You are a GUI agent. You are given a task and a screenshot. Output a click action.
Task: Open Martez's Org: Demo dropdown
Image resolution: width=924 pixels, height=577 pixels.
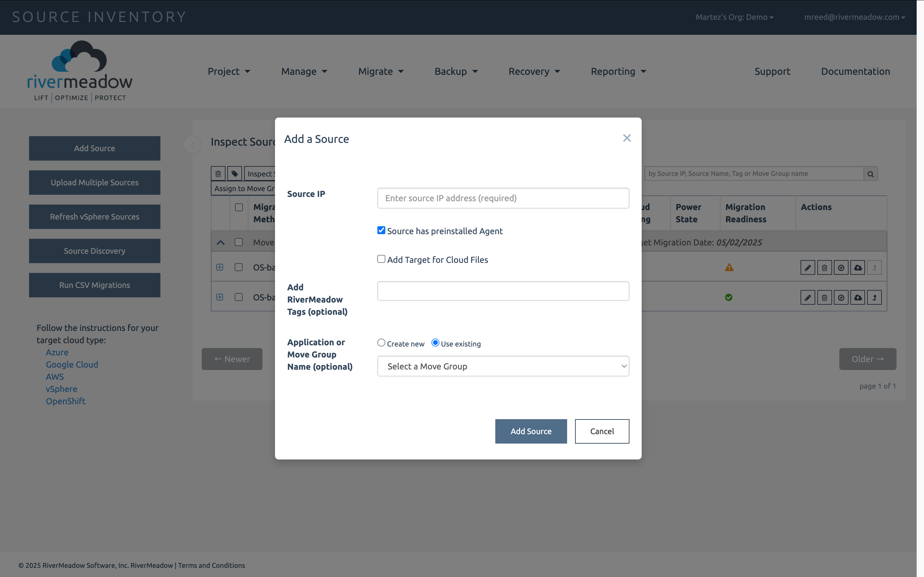734,17
